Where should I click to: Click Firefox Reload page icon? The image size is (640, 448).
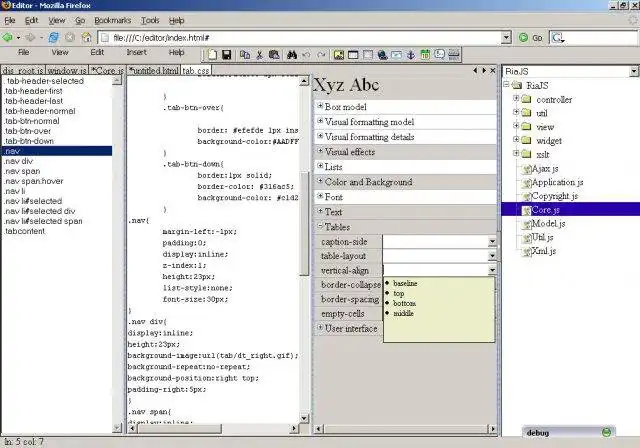tap(53, 38)
